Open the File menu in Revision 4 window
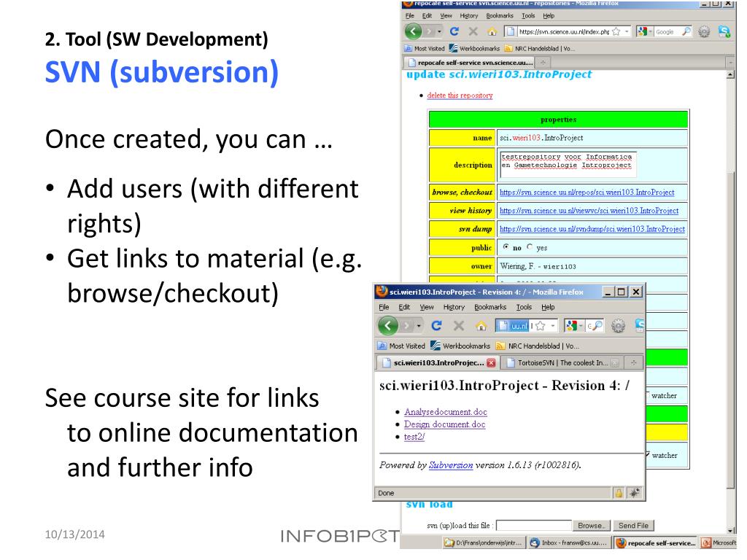This screenshot has height=560, width=747. click(384, 307)
